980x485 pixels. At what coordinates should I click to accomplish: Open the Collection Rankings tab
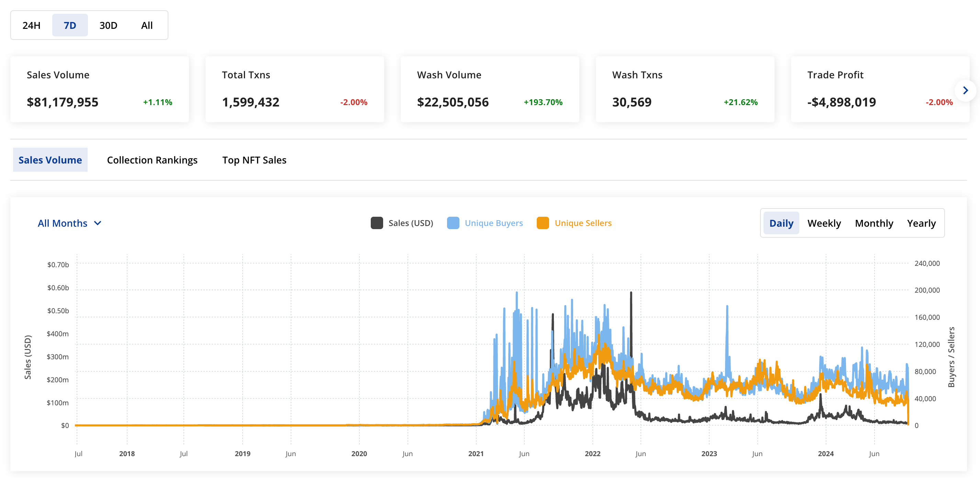[152, 160]
